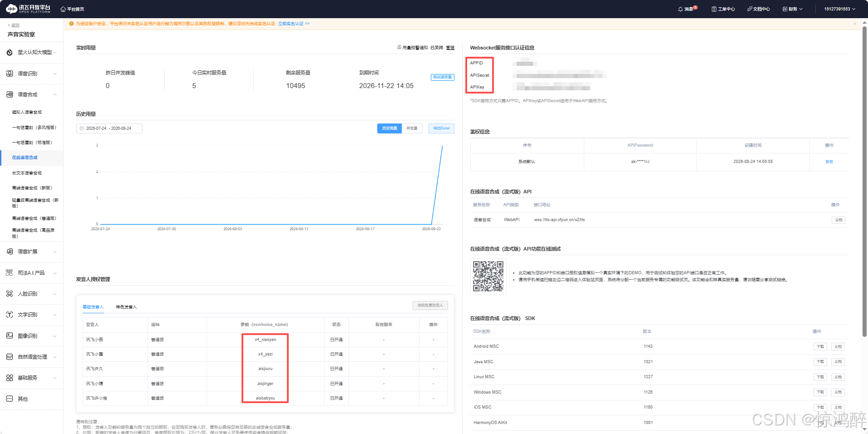Screen dimensions: 868x434
Task: Select 超拟人语音合成 in the sidebar
Action: pyautogui.click(x=27, y=112)
